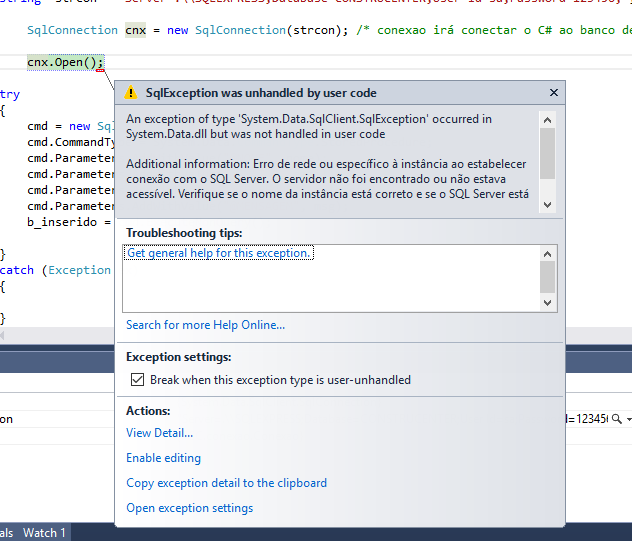Click Enable editing action
The height and width of the screenshot is (541, 632).
coord(163,458)
